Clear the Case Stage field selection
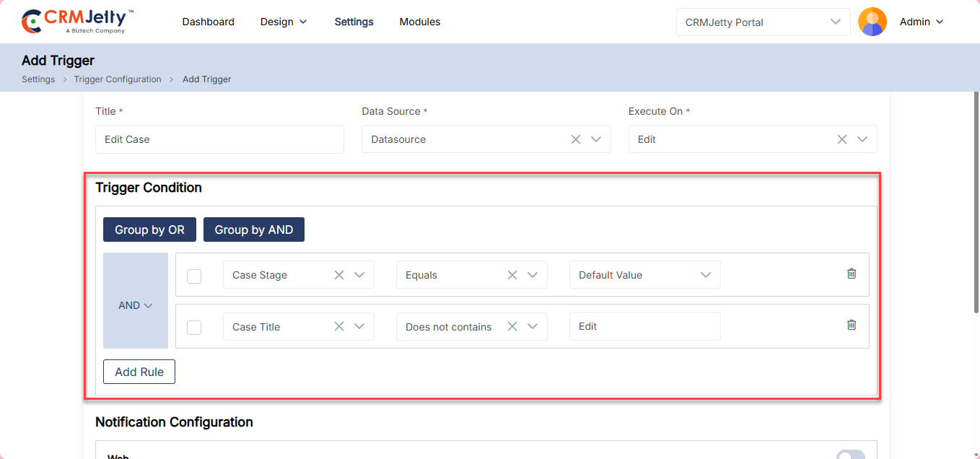 pos(339,275)
